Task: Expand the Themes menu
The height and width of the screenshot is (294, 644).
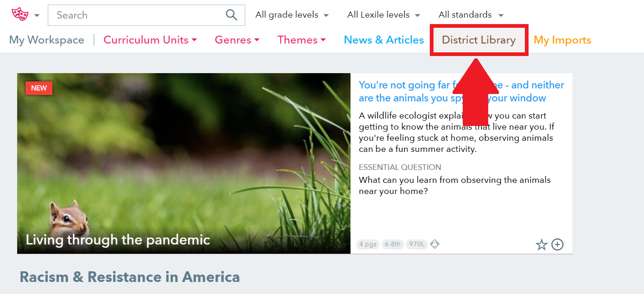Action: point(302,40)
